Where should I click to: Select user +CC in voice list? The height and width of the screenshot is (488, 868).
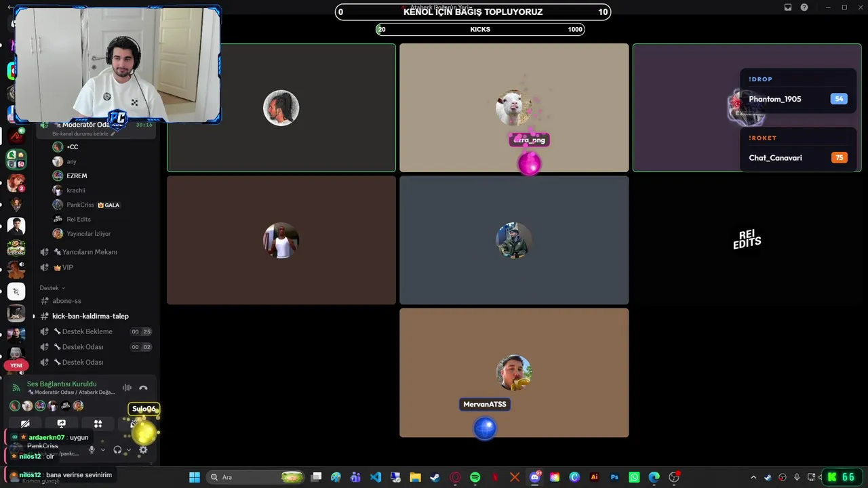tap(102, 147)
